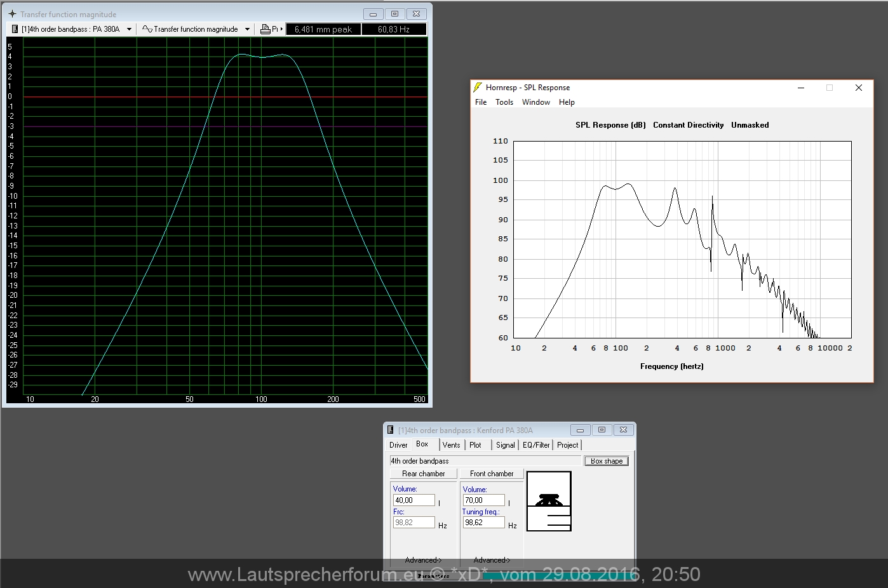Click the Hornresp lightning bolt title icon
The height and width of the screenshot is (588, 888).
coord(478,88)
